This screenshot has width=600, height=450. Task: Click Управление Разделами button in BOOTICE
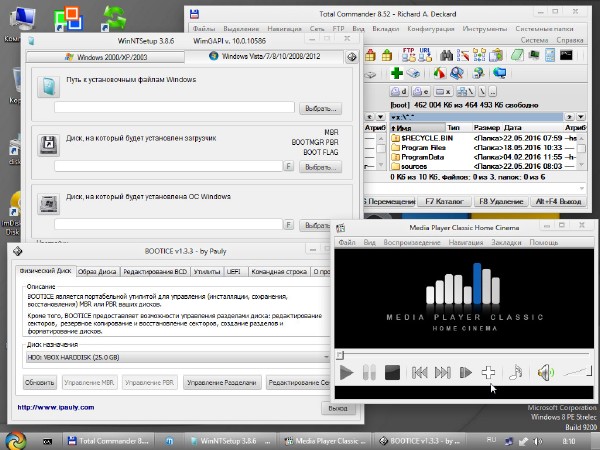[x=222, y=382]
